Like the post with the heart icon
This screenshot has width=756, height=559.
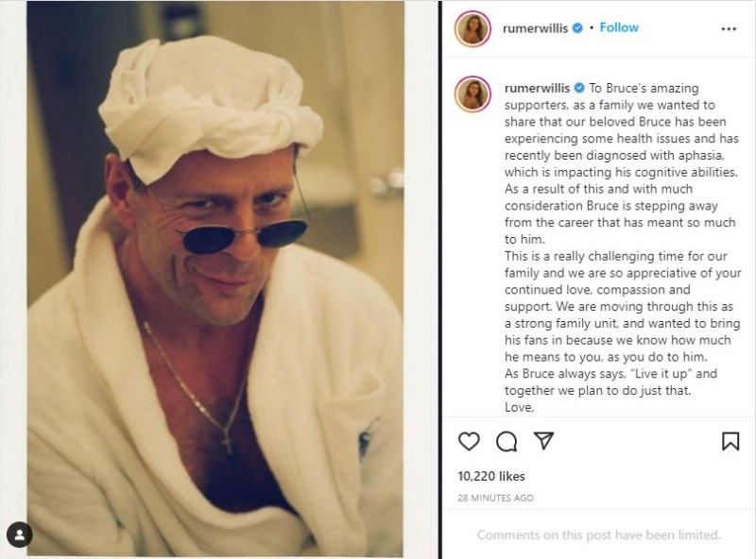click(x=469, y=441)
